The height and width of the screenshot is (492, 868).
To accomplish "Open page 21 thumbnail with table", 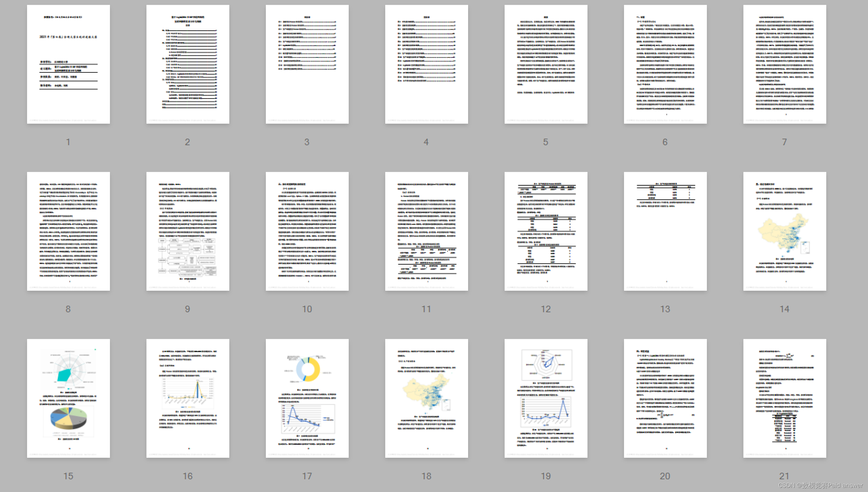I will 784,398.
